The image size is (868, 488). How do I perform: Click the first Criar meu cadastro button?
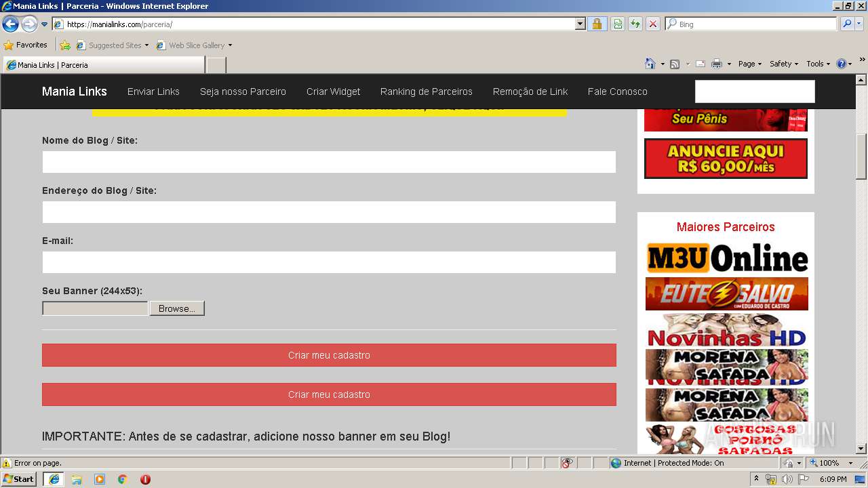(x=329, y=355)
